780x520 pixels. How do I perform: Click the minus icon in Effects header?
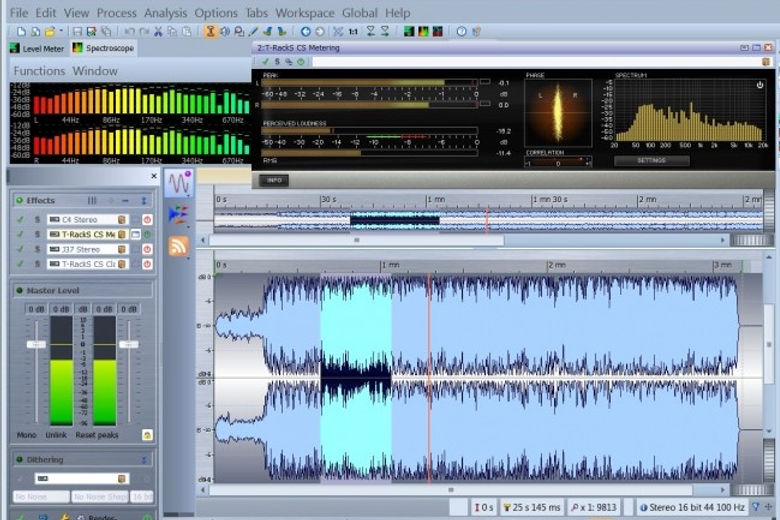pyautogui.click(x=125, y=201)
